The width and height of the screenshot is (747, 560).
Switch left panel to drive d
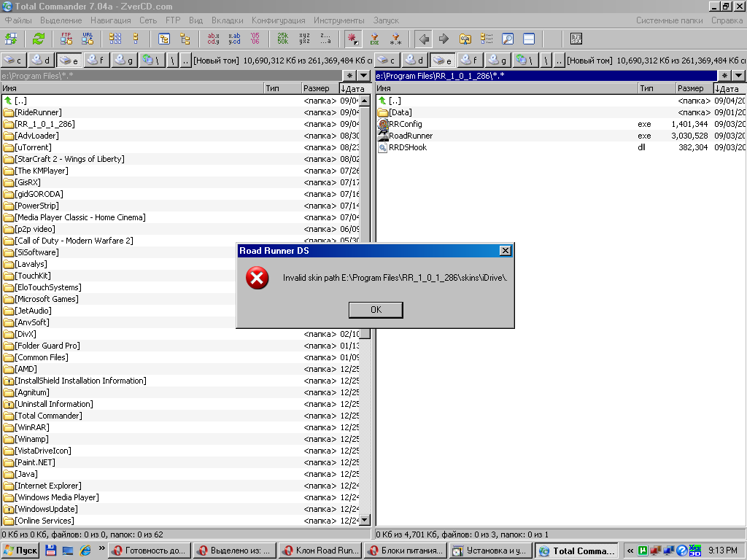tap(42, 61)
